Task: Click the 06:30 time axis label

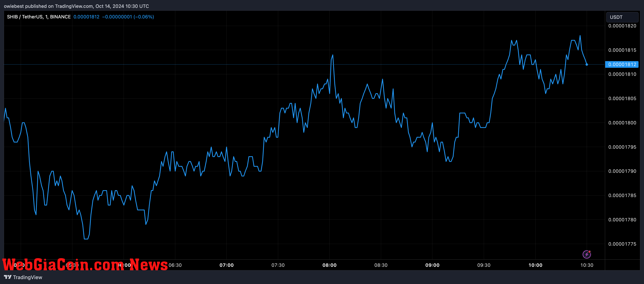Action: pos(175,265)
